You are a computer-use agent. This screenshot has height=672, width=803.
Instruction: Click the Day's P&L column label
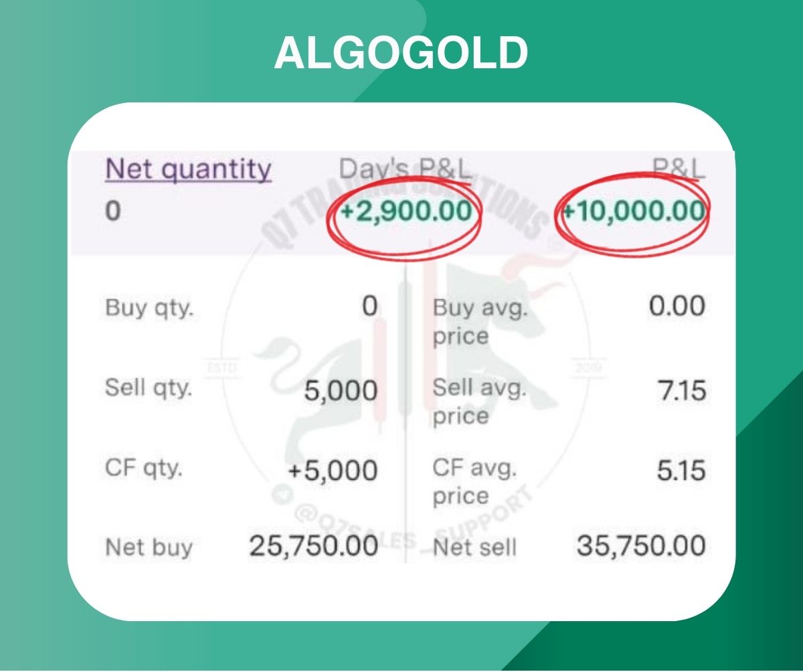point(406,170)
